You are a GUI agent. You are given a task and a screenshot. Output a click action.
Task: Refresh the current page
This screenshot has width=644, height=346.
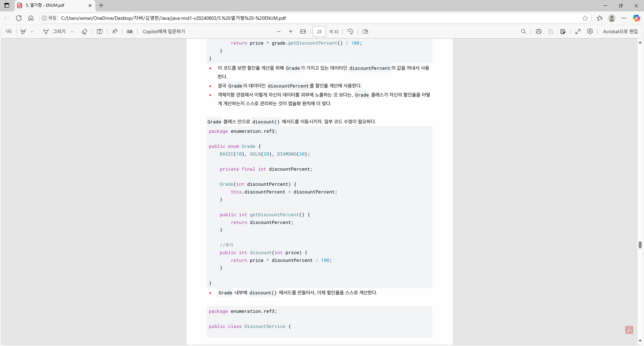(19, 18)
